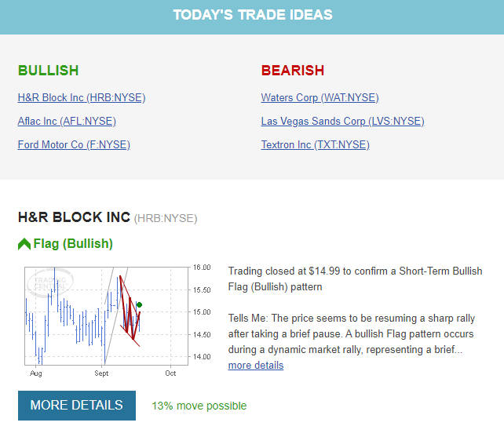Click the Flag (Bullish) pattern label
The image size is (504, 437).
tap(73, 243)
